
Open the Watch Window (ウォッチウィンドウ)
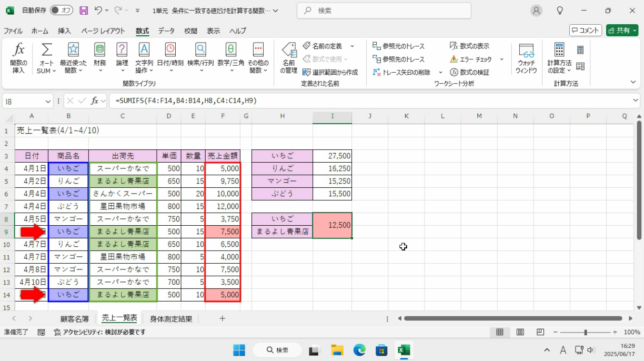point(526,58)
